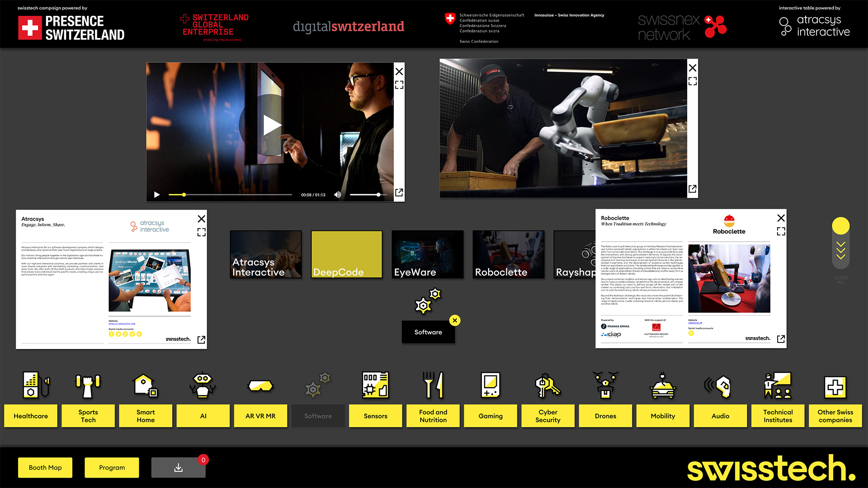Mute the Atracsys video volume
Viewport: 868px width, 488px height.
coord(337,195)
